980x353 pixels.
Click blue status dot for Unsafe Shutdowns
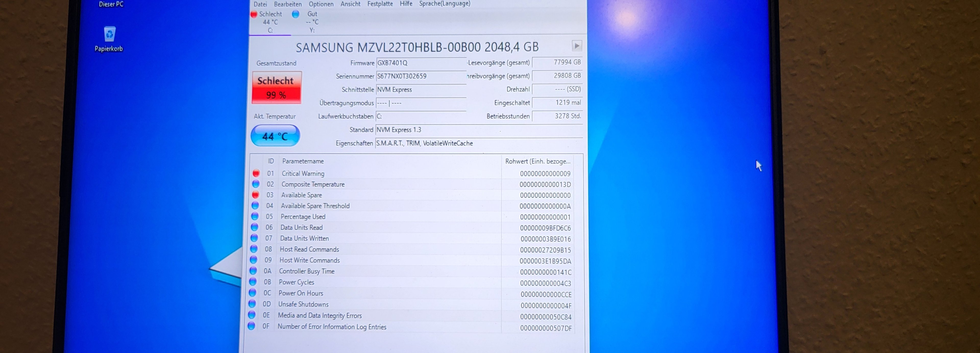pos(252,304)
